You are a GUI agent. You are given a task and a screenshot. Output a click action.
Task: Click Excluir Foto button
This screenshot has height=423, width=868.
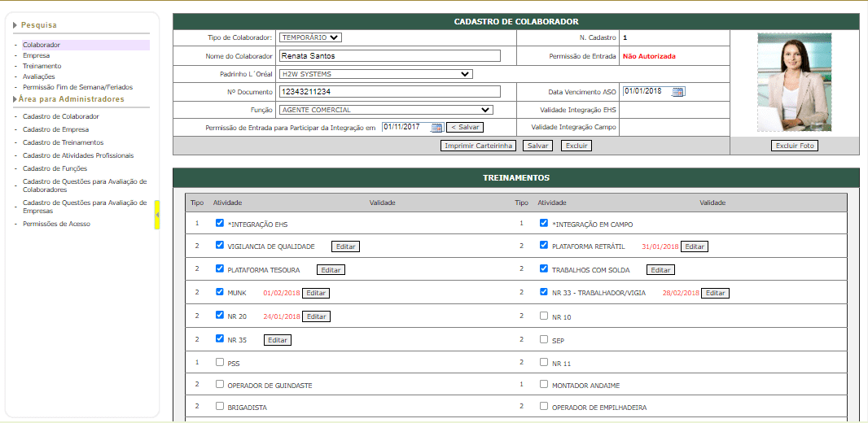click(795, 146)
